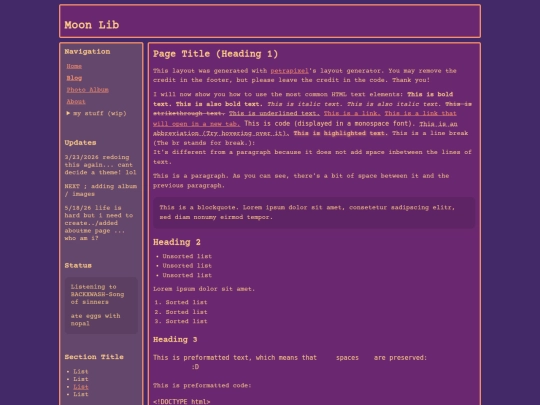The height and width of the screenshot is (405, 540).
Task: Click 'This is underlined text.'
Action: pos(274,113)
